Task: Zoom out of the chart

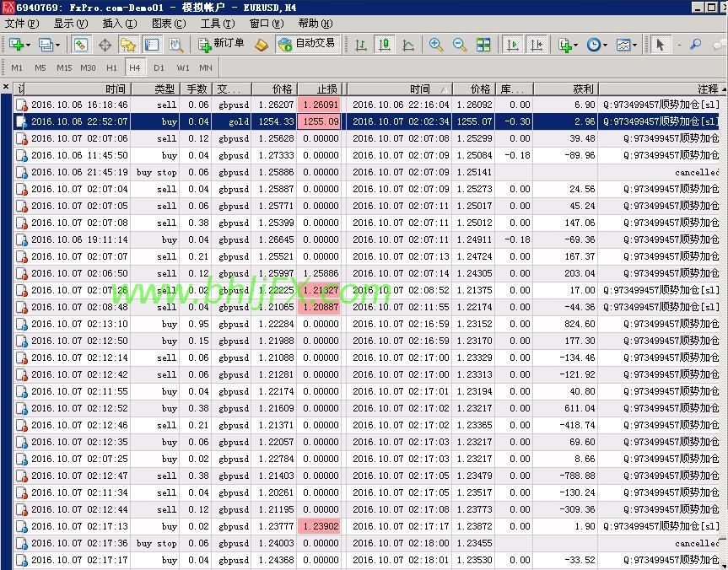Action: [460, 45]
